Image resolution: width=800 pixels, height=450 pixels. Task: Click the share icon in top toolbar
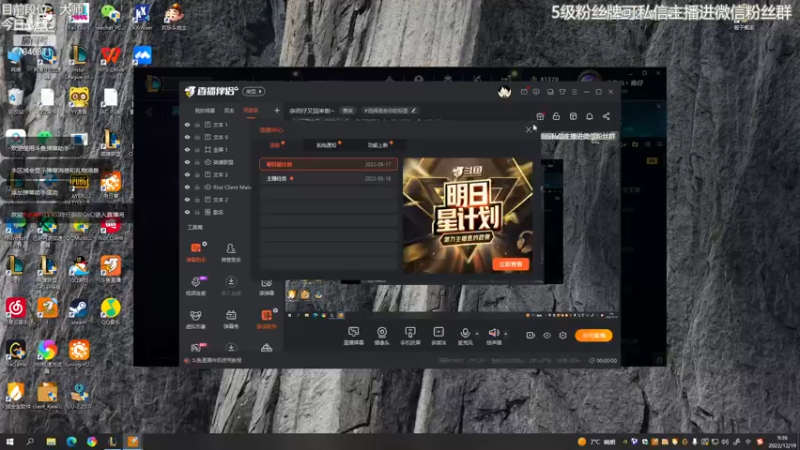click(606, 116)
